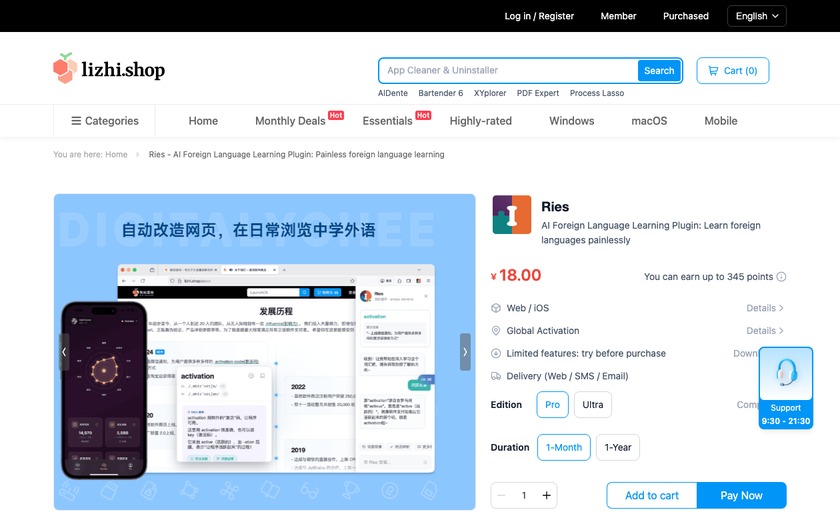Open the Highly-rated tab

pos(481,121)
